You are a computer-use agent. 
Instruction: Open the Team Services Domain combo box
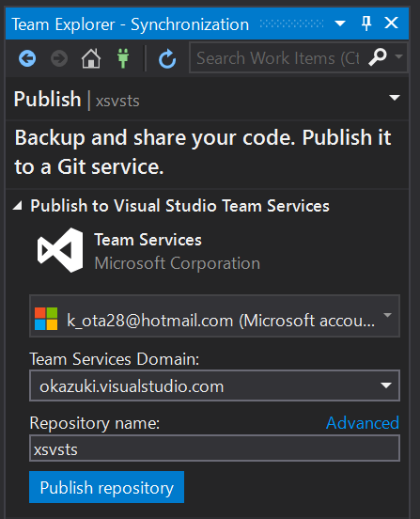[x=214, y=385]
